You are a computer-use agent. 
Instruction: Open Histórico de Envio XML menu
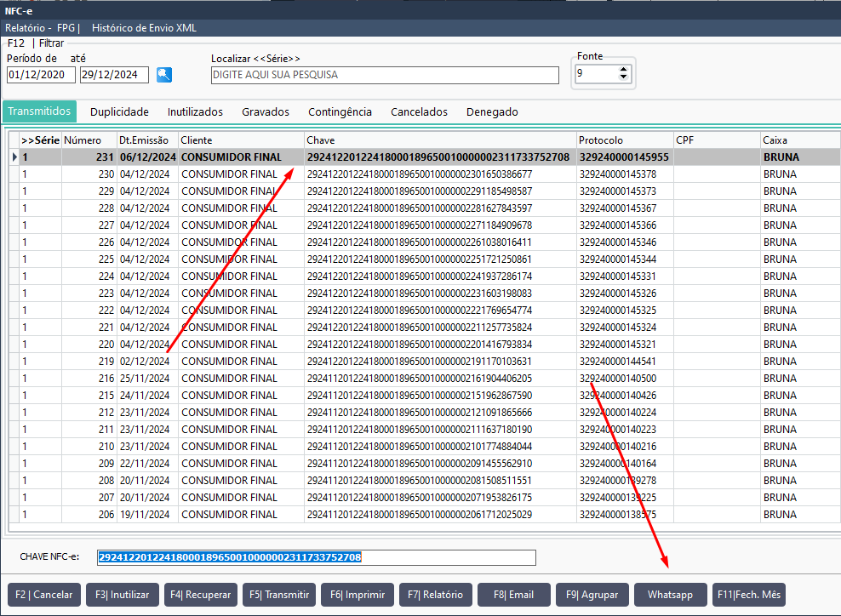tap(144, 28)
